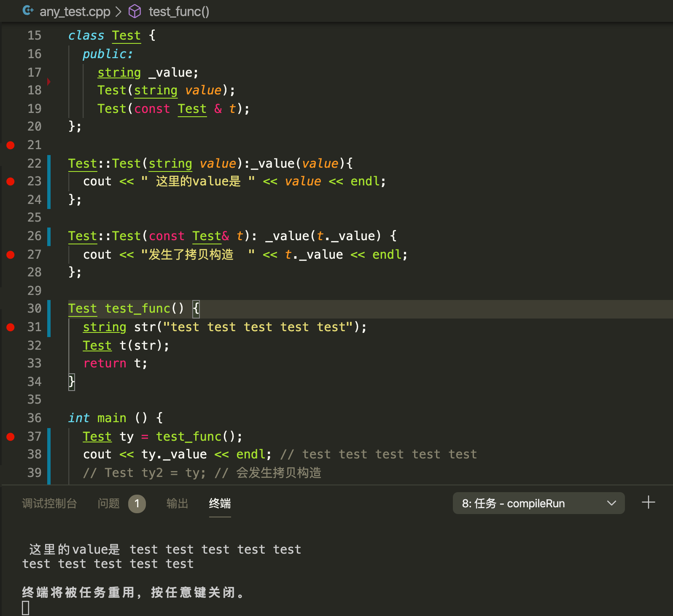Viewport: 673px width, 616px height.
Task: Click the 'class Test {' declaration
Action: (112, 35)
